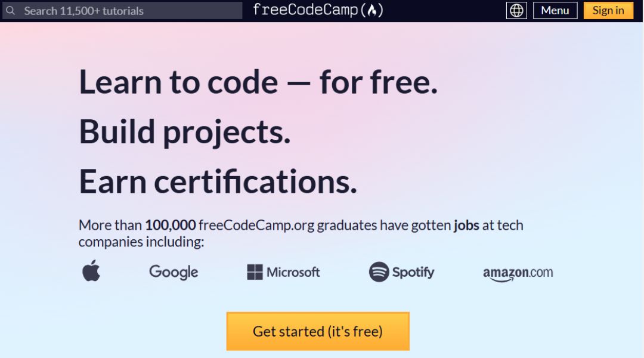
Task: Click the Microsoft wordmark text
Action: pyautogui.click(x=293, y=272)
